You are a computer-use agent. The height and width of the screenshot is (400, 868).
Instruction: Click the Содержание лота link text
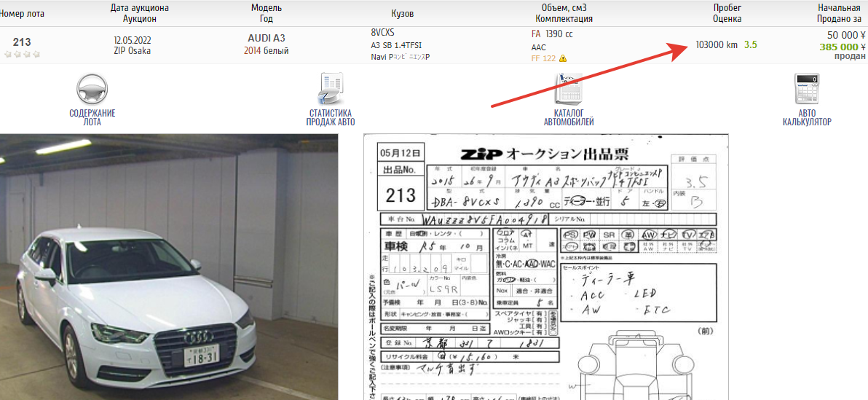pos(92,117)
